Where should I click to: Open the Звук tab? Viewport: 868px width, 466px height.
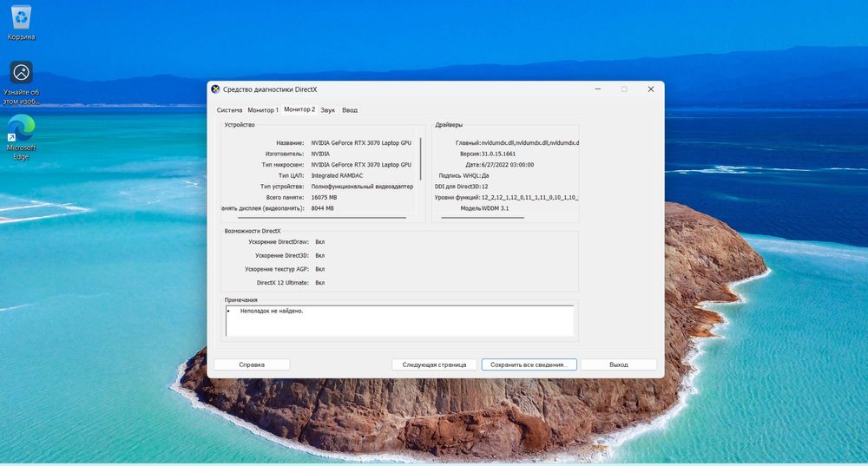click(x=328, y=110)
